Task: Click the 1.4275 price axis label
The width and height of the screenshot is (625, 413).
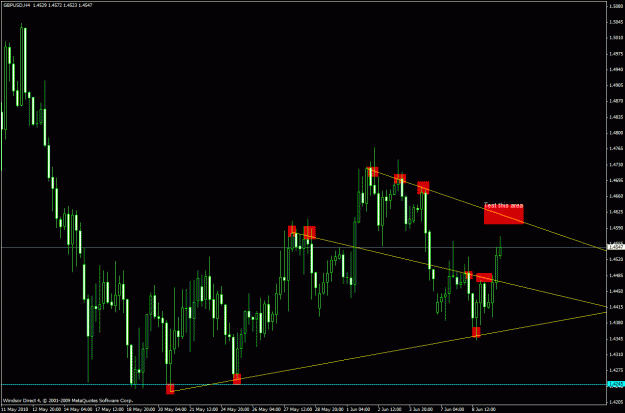Action: click(x=616, y=370)
